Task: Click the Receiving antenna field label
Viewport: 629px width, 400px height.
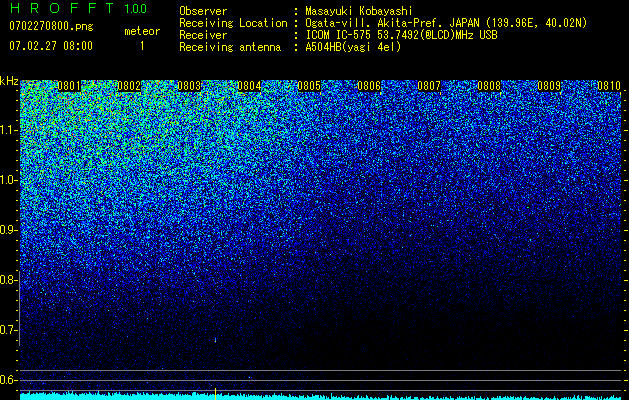Action: 230,47
